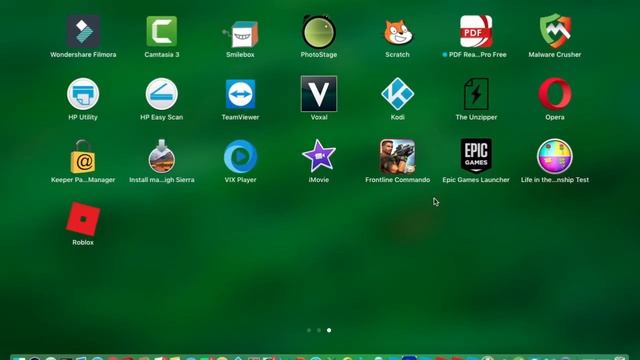Select third Launchpad page dot
Image resolution: width=640 pixels, height=360 pixels.
tap(329, 330)
